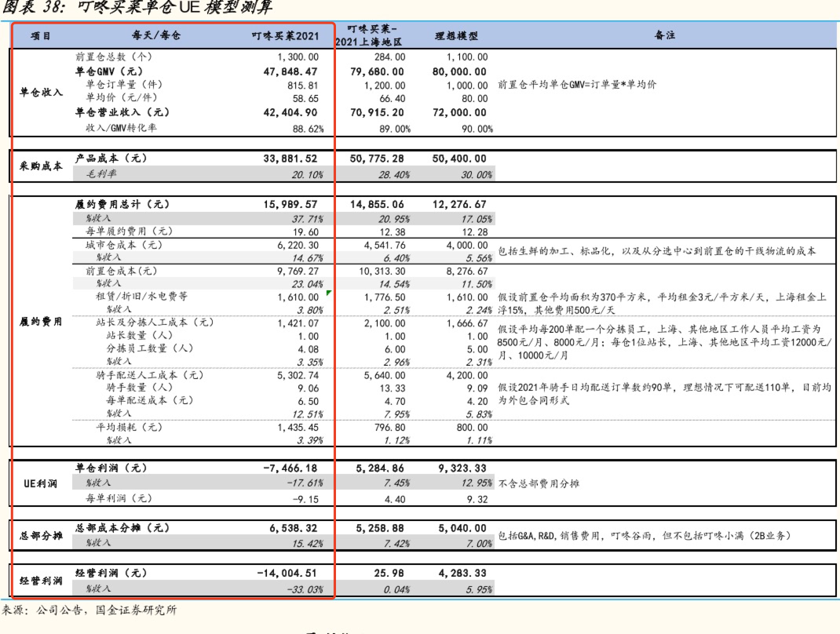Select the row label 产品成本（元）
The width and height of the screenshot is (840, 634).
(111, 158)
